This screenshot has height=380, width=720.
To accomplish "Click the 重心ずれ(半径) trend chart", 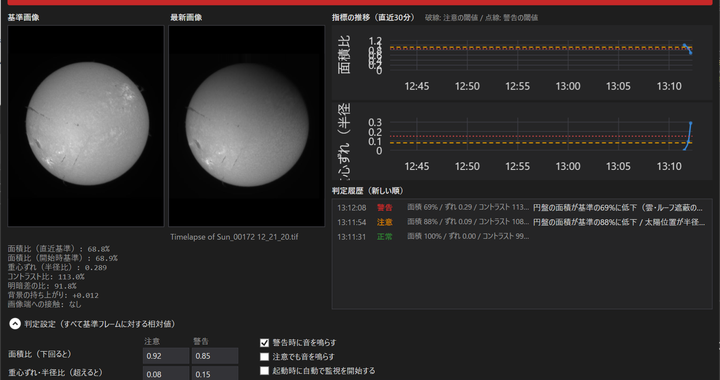I will [522, 141].
